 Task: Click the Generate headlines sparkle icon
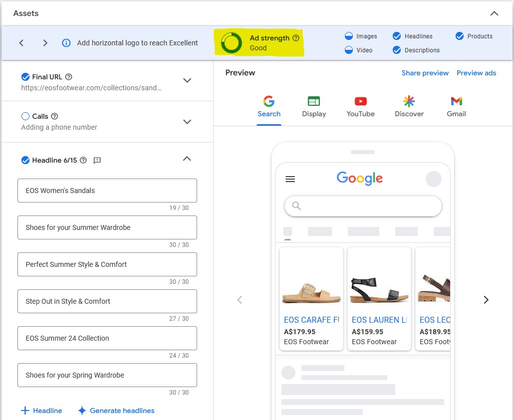click(82, 411)
